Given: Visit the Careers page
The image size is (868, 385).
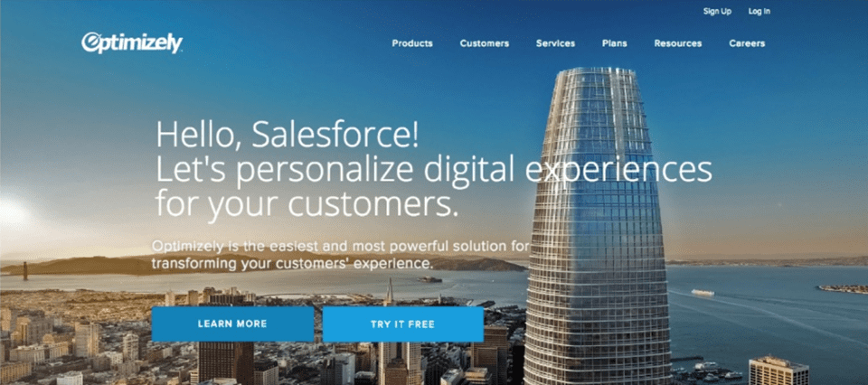Looking at the screenshot, I should [x=747, y=43].
